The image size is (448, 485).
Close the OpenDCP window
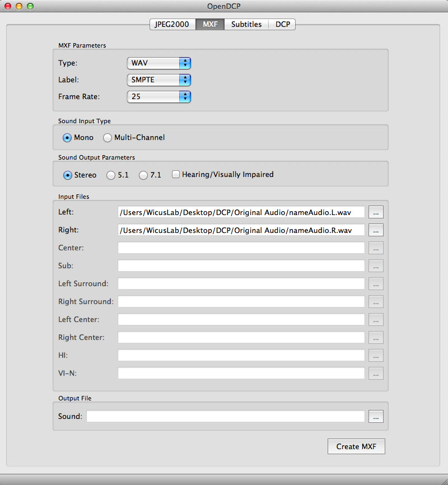[8, 6]
